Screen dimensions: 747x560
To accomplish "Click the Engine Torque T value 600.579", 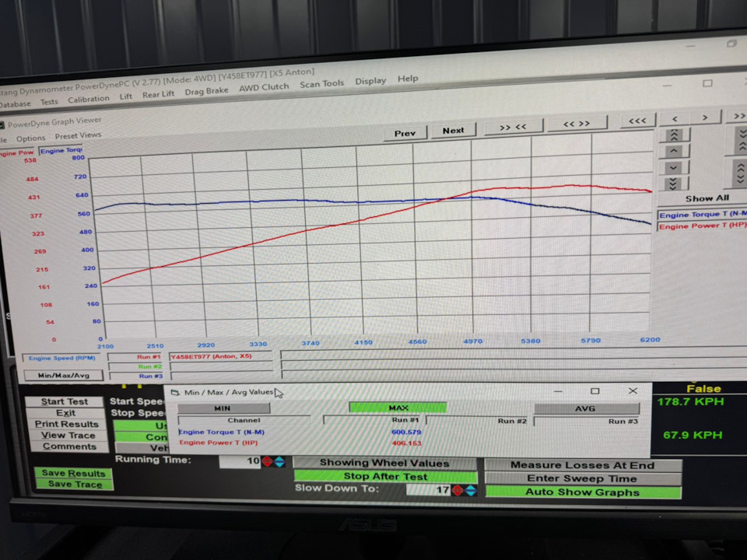I will 406,432.
